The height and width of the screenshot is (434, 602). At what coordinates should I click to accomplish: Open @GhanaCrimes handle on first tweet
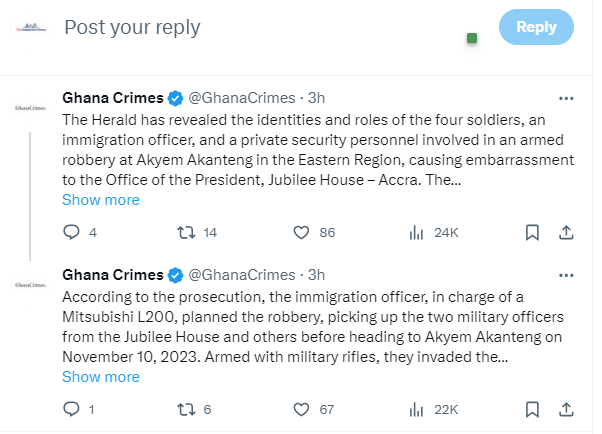click(x=242, y=98)
